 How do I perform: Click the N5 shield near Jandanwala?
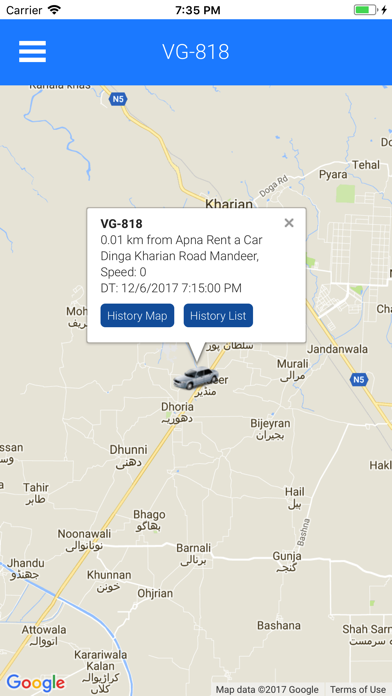[359, 380]
